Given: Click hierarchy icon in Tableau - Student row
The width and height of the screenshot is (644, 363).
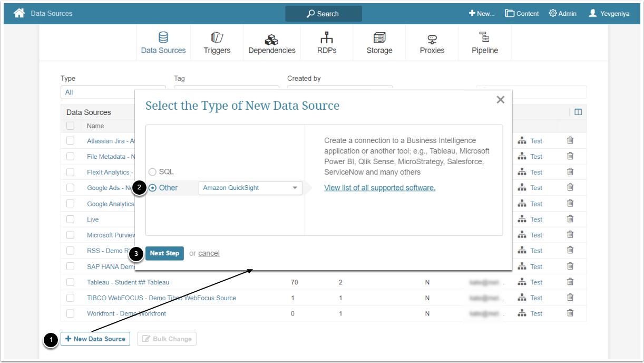Looking at the screenshot, I should pyautogui.click(x=522, y=282).
